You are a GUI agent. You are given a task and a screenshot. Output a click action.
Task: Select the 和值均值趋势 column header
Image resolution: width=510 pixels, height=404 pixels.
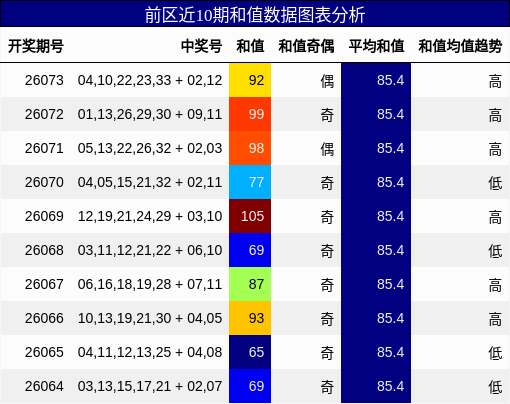point(460,46)
